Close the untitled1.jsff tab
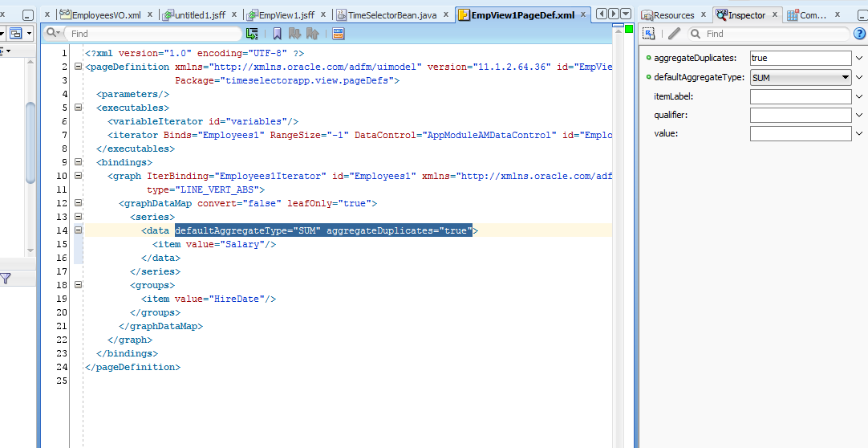Screen dimensions: 868x448 point(235,15)
